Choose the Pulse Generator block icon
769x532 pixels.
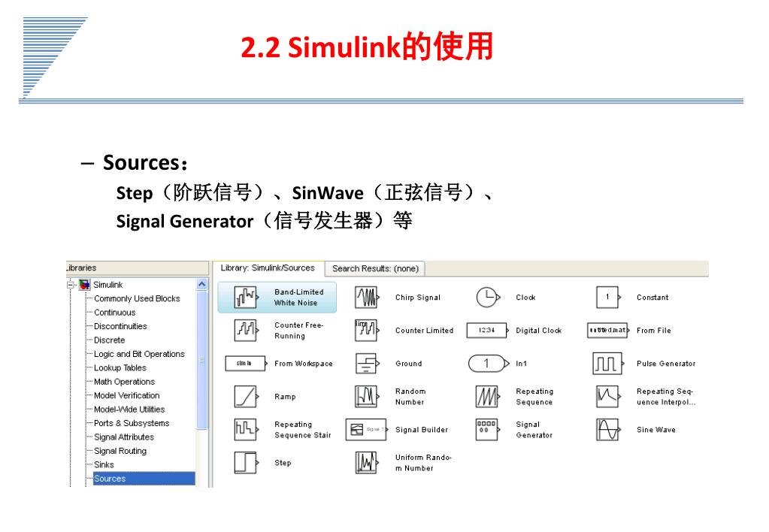(x=609, y=364)
